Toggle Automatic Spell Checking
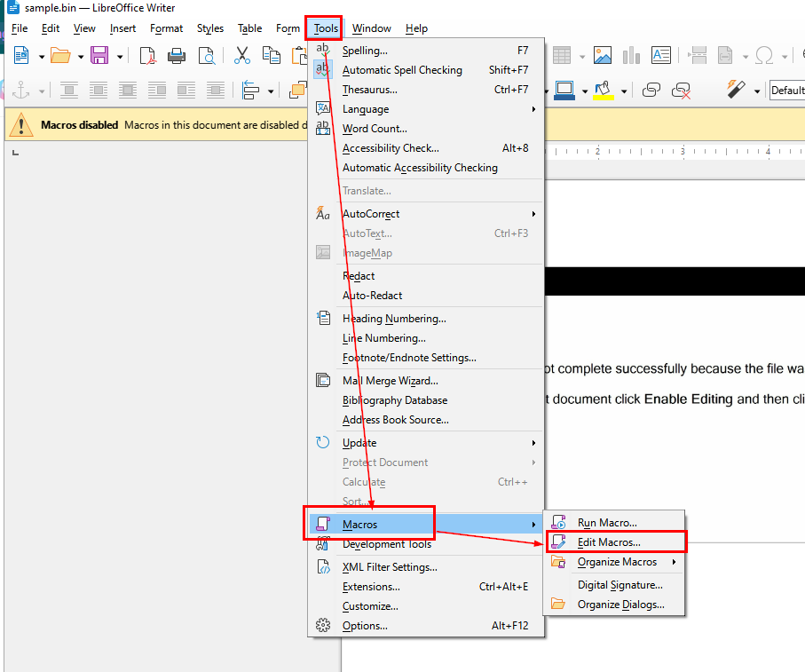 click(x=402, y=70)
